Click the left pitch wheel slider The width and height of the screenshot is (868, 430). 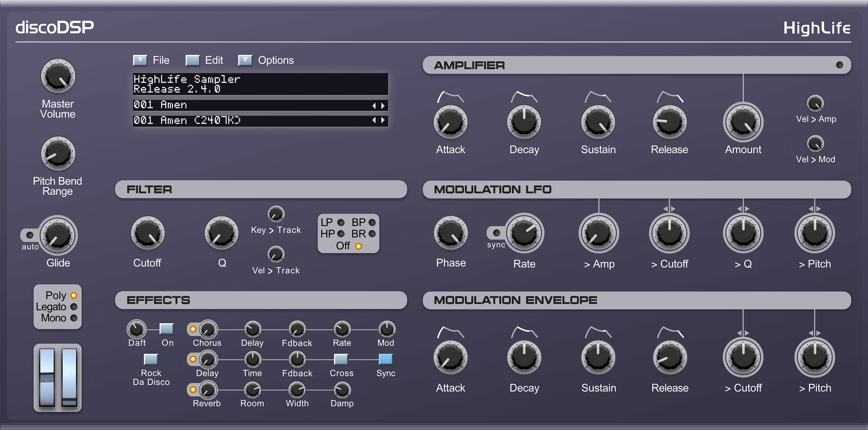coord(47,377)
